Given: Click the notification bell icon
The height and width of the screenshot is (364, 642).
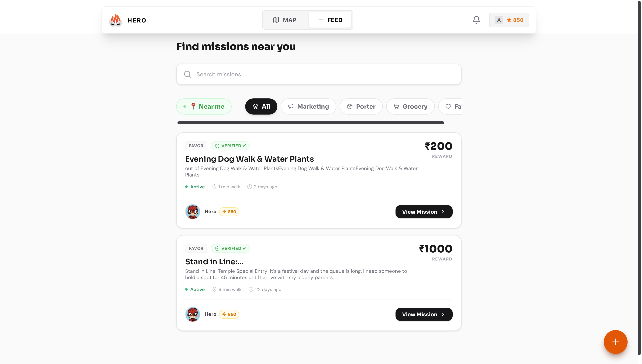Looking at the screenshot, I should pos(476,20).
